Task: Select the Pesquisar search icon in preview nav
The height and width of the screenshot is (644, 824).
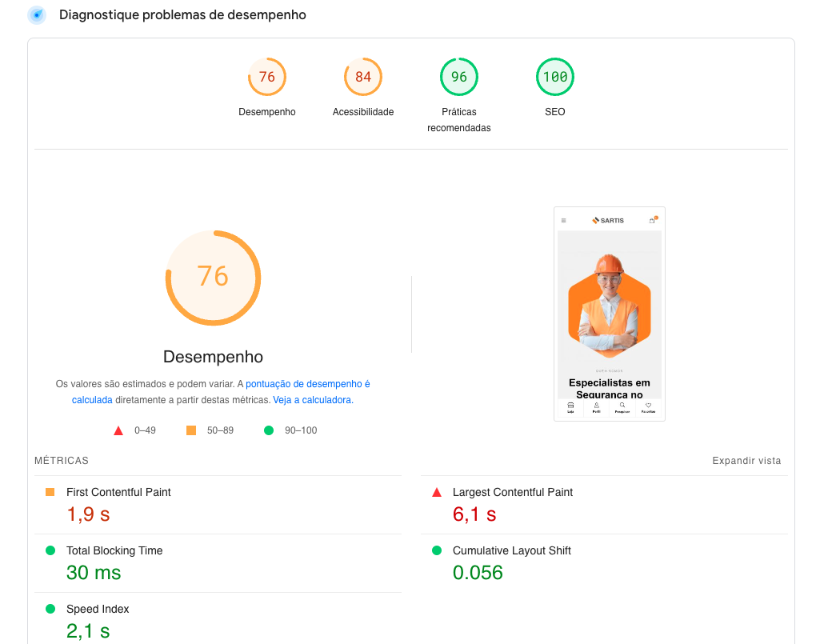Action: pyautogui.click(x=622, y=405)
